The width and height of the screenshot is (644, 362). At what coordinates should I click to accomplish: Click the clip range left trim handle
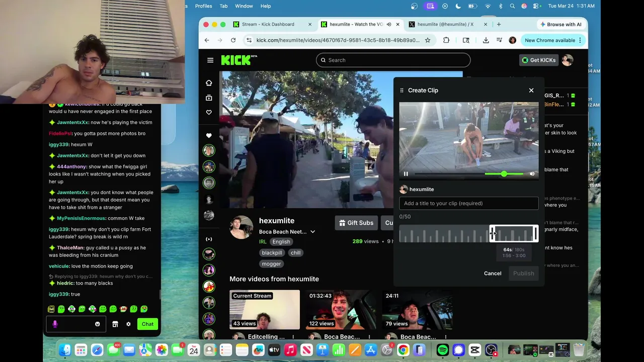[x=492, y=233]
